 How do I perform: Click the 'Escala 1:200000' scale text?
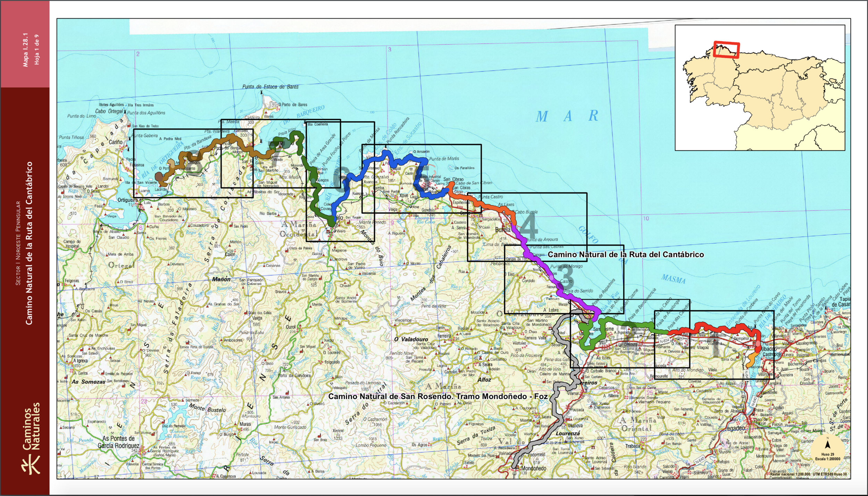point(828,459)
